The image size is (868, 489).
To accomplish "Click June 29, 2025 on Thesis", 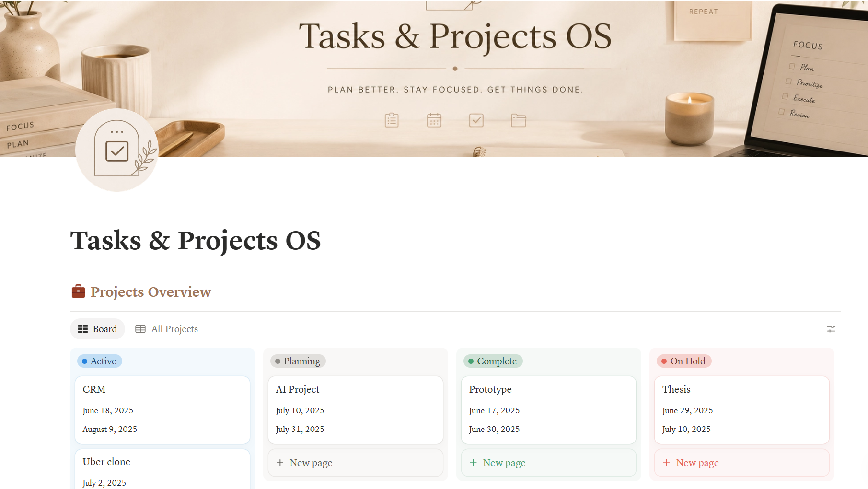I will pyautogui.click(x=687, y=410).
